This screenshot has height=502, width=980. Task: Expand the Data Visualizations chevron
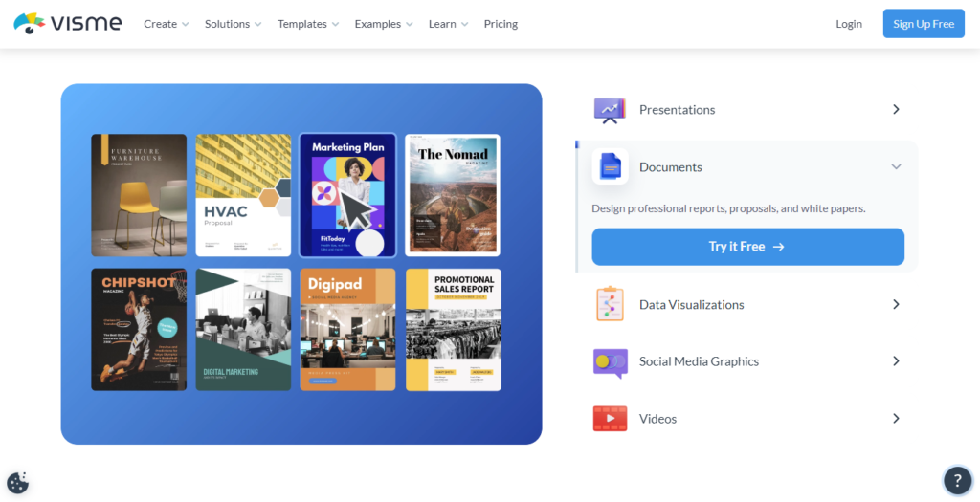pyautogui.click(x=896, y=304)
